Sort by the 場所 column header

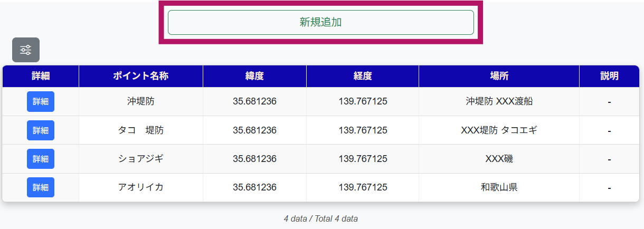[x=499, y=76]
